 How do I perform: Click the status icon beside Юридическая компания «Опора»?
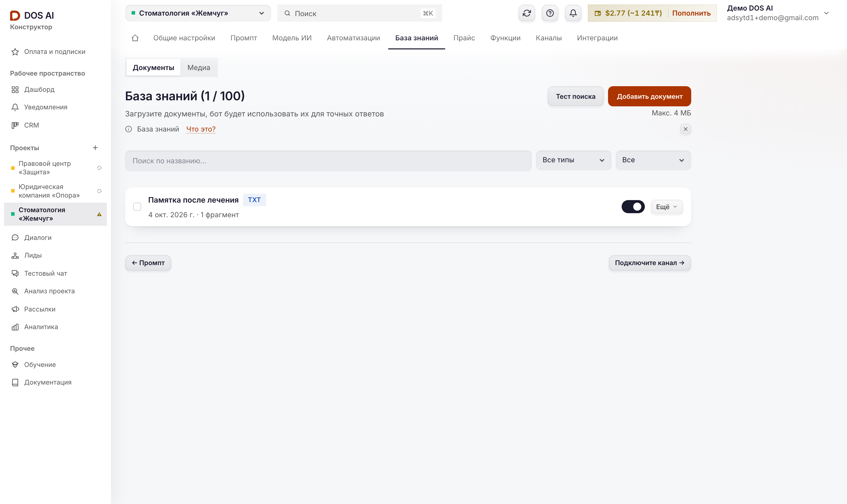99,191
